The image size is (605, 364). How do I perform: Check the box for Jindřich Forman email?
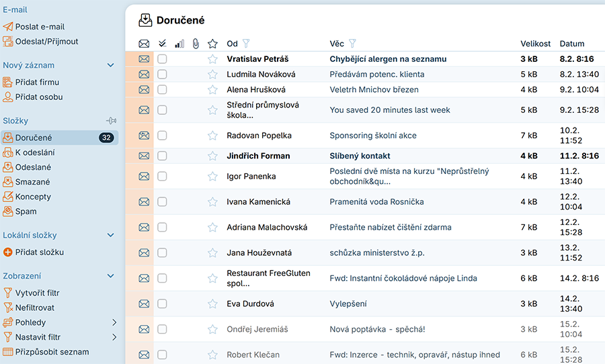pyautogui.click(x=162, y=156)
